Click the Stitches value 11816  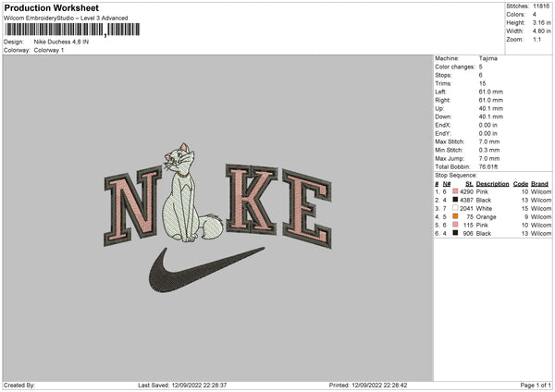click(541, 6)
